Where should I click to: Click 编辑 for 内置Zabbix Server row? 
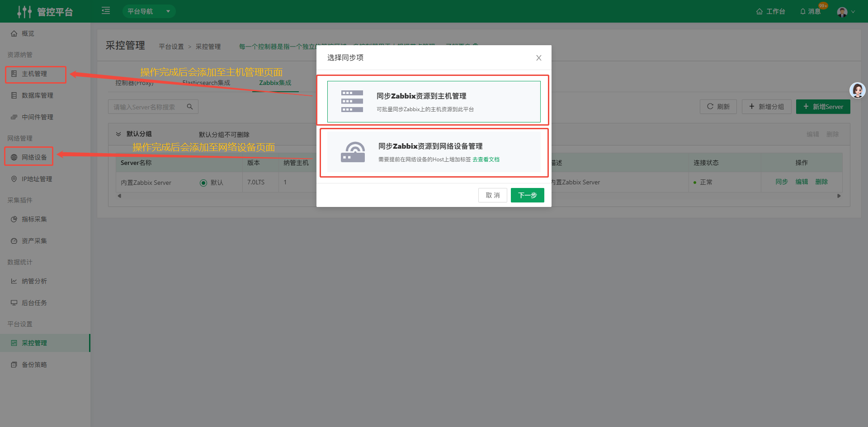(x=802, y=182)
